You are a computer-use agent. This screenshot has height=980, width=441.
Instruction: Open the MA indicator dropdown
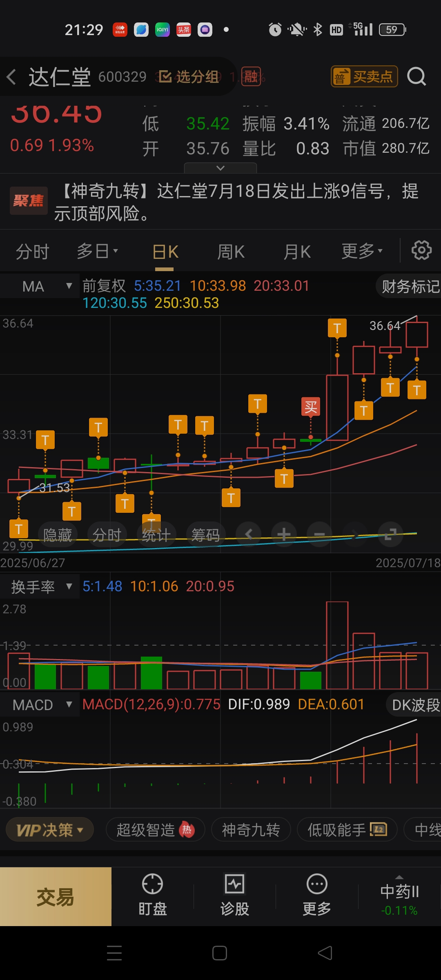(40, 286)
